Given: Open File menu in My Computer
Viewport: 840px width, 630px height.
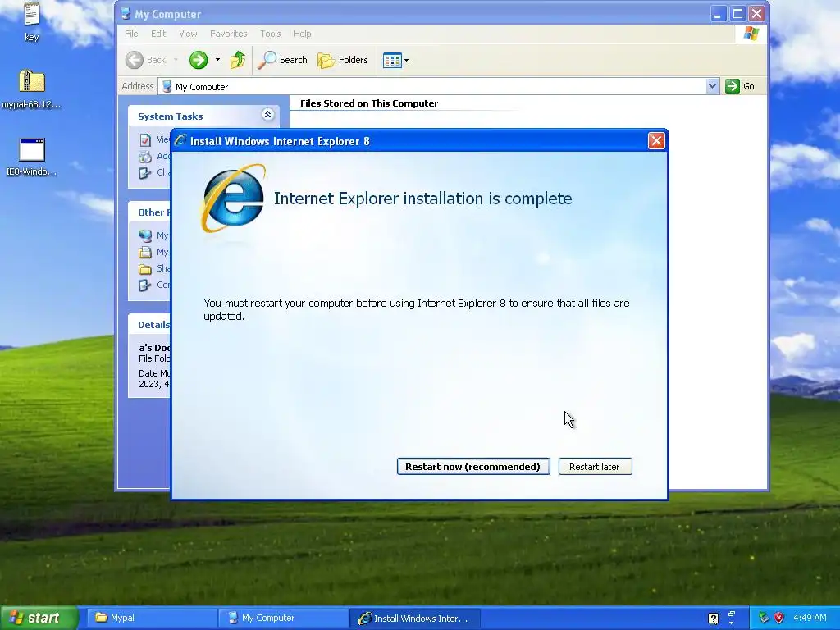Looking at the screenshot, I should pyautogui.click(x=131, y=33).
